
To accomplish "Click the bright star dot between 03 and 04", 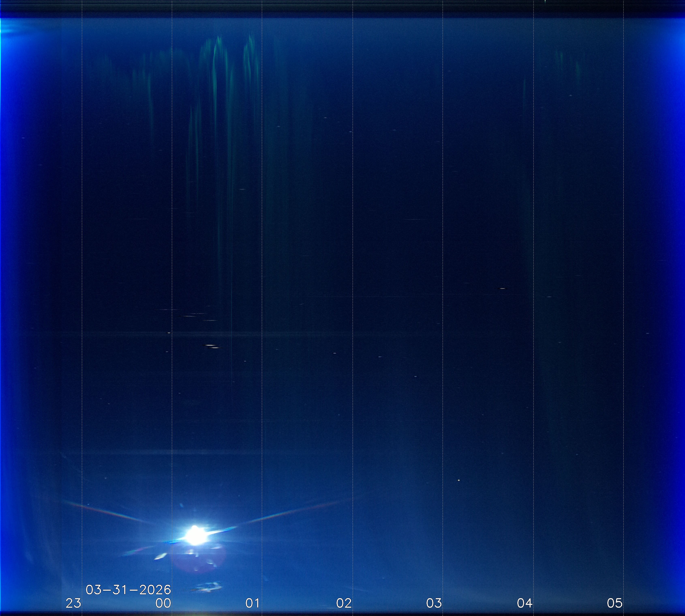I will pyautogui.click(x=459, y=480).
